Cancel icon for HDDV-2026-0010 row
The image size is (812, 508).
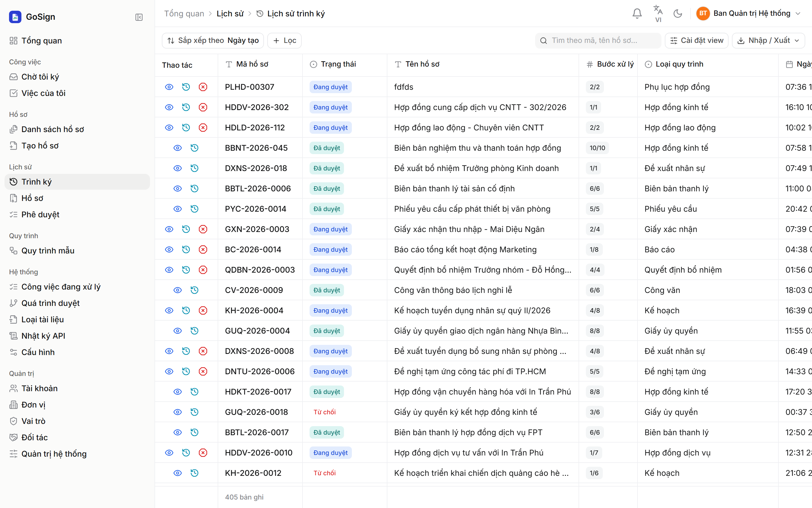click(x=203, y=453)
